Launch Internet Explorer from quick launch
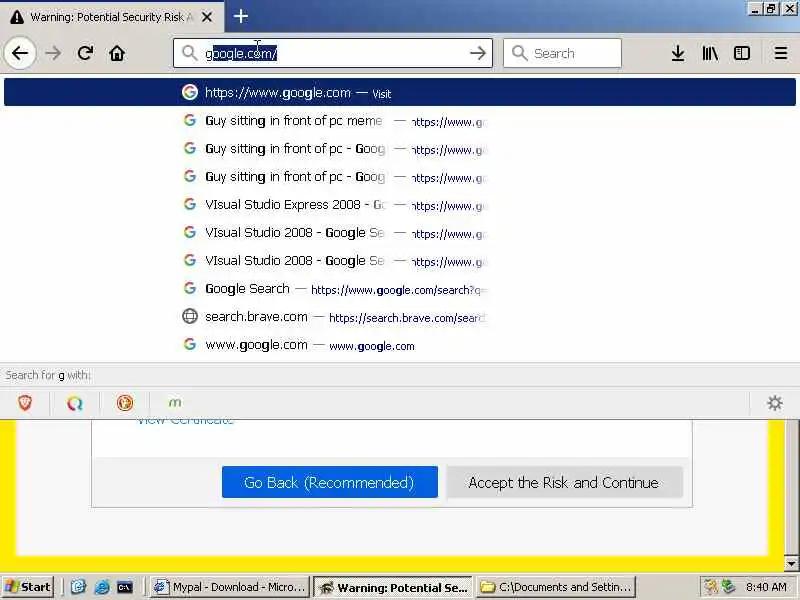The width and height of the screenshot is (800, 600). click(x=102, y=587)
